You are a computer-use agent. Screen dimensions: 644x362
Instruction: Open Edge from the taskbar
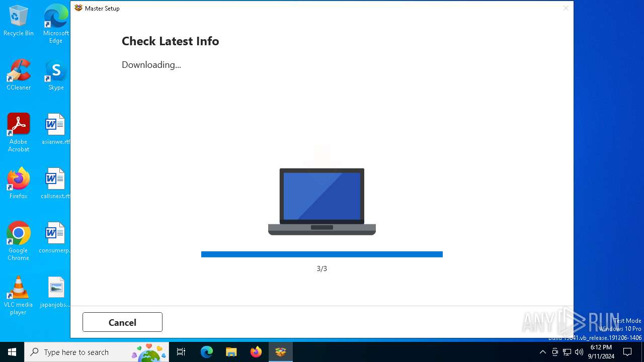coord(207,352)
